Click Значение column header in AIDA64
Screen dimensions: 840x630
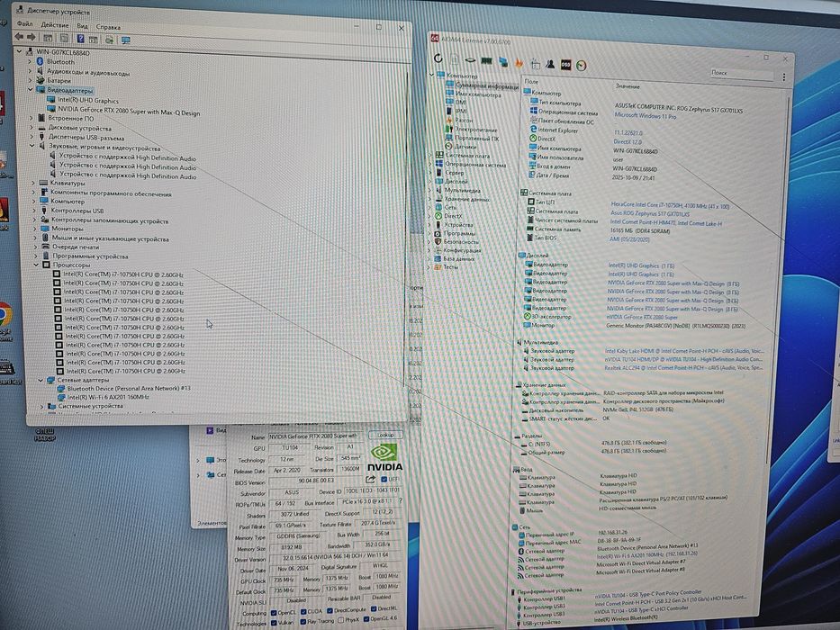627,86
